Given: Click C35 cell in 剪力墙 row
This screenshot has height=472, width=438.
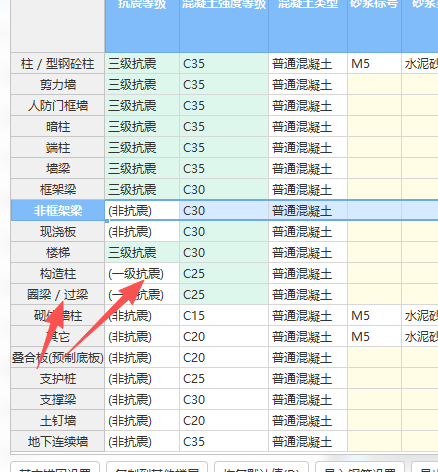Looking at the screenshot, I should (224, 84).
